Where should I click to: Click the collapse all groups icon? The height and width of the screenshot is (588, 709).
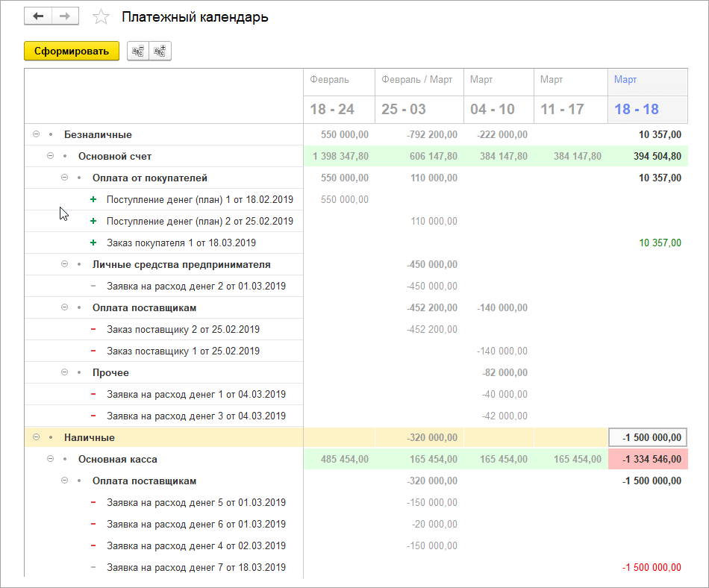pos(138,51)
